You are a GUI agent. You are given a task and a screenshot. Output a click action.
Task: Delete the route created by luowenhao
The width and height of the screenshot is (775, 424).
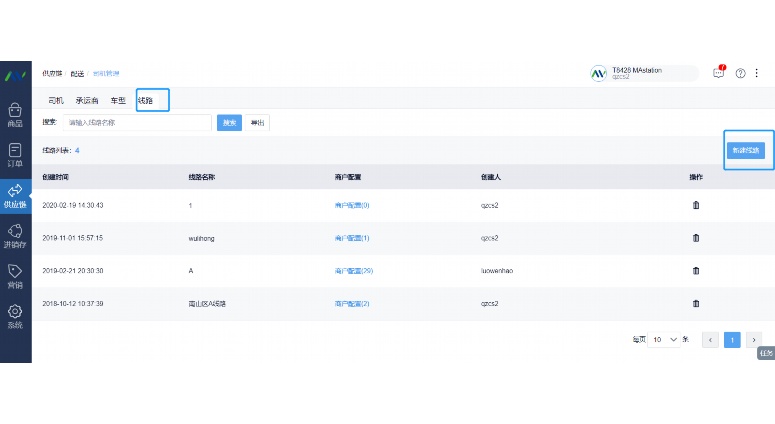(x=696, y=270)
